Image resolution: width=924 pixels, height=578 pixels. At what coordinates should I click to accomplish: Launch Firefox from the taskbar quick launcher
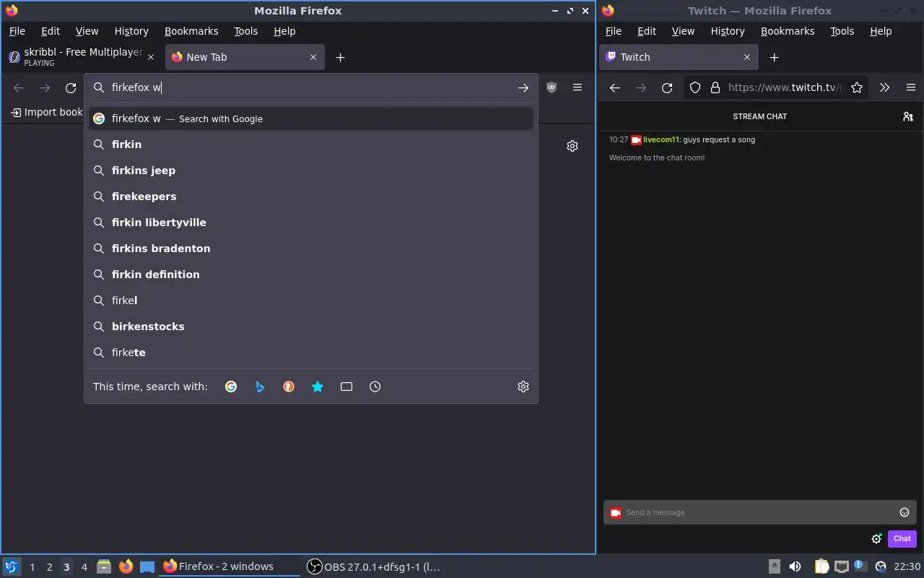tap(126, 566)
